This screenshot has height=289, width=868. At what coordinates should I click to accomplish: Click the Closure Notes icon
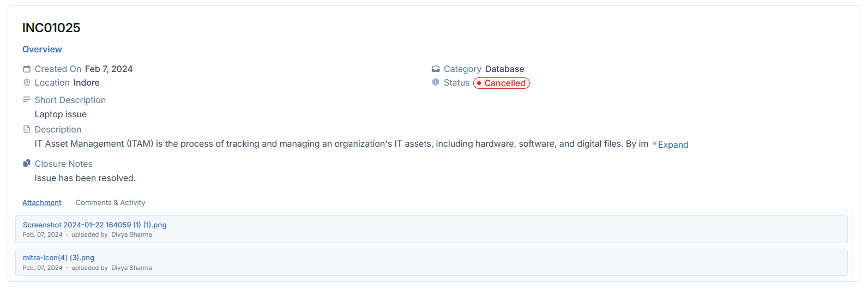(x=27, y=164)
